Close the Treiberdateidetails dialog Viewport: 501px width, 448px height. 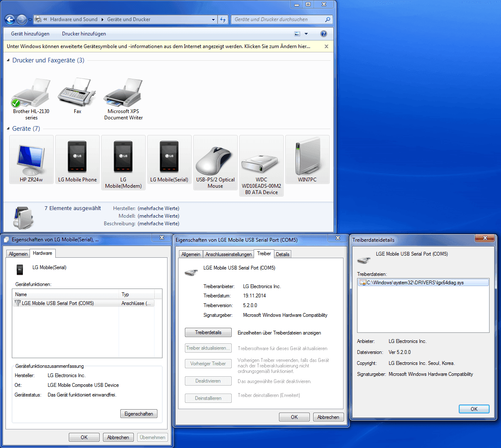tap(485, 238)
